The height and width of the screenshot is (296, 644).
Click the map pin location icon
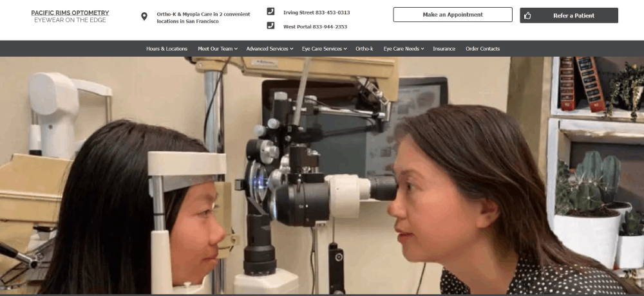144,17
